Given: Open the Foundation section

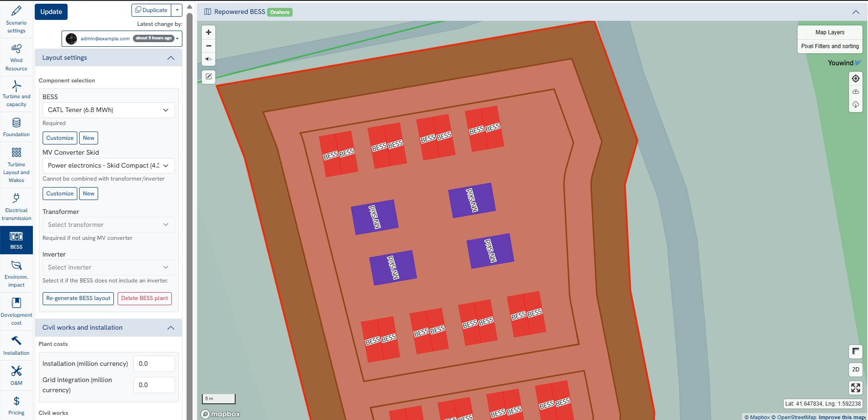Looking at the screenshot, I should pos(16,127).
